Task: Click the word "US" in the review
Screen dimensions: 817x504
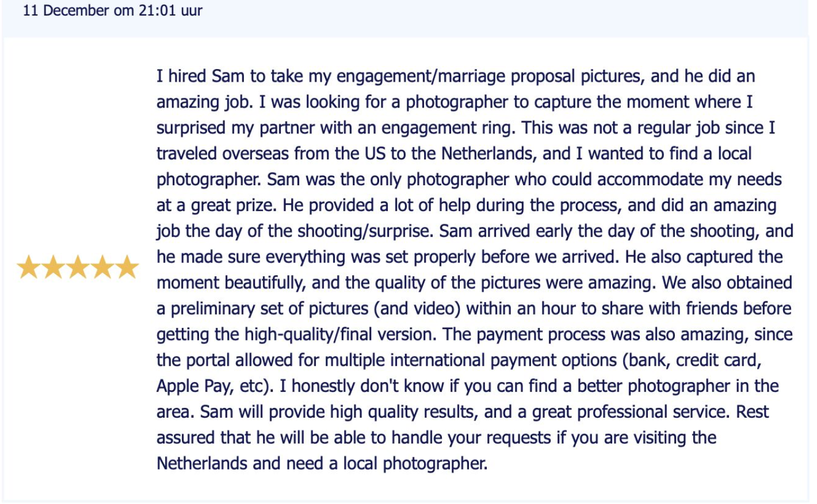Action: pos(375,154)
